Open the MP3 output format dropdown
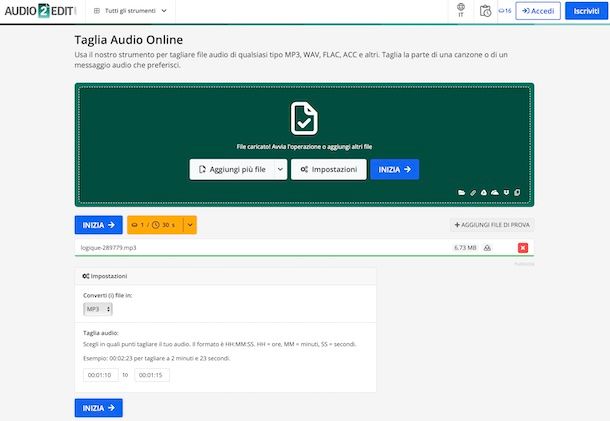610x421 pixels. pyautogui.click(x=98, y=309)
